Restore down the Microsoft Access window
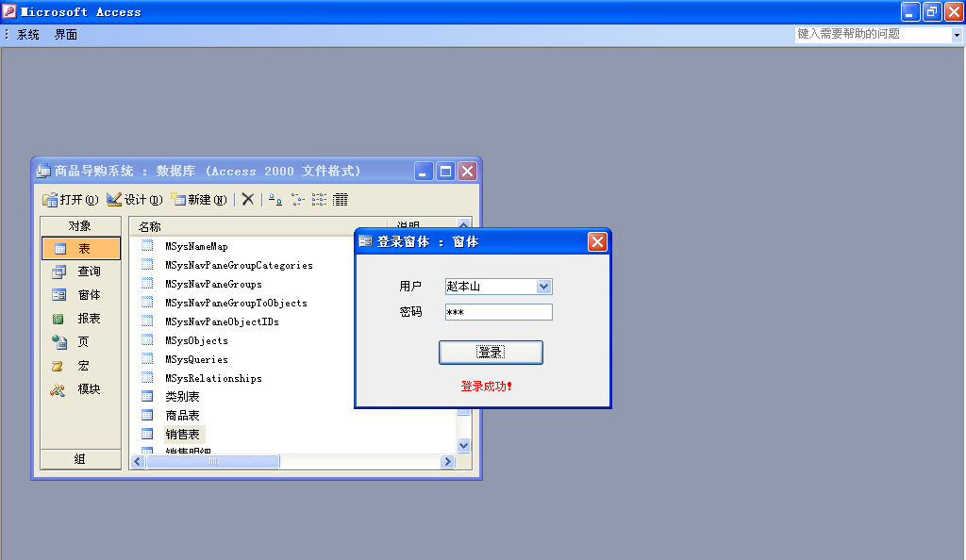 [x=932, y=11]
